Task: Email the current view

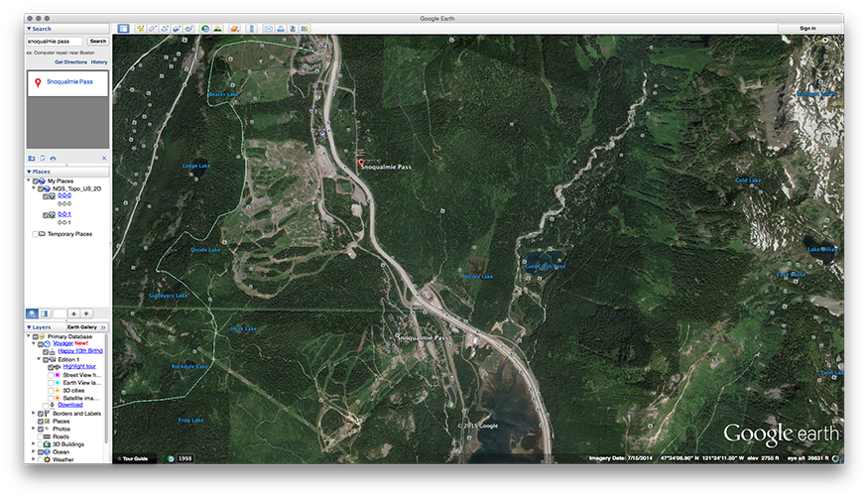Action: 269,28
